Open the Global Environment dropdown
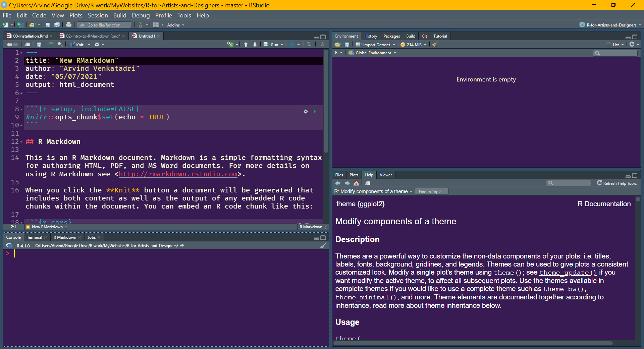The height and width of the screenshot is (349, 644). pyautogui.click(x=372, y=53)
